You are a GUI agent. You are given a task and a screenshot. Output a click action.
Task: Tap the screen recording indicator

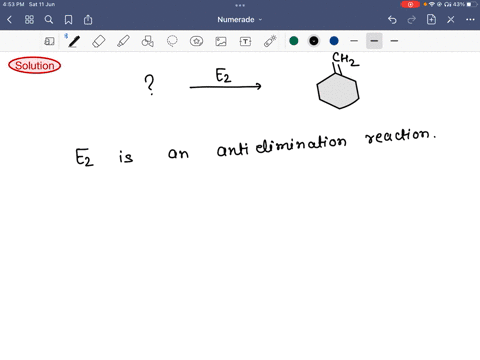[410, 4]
